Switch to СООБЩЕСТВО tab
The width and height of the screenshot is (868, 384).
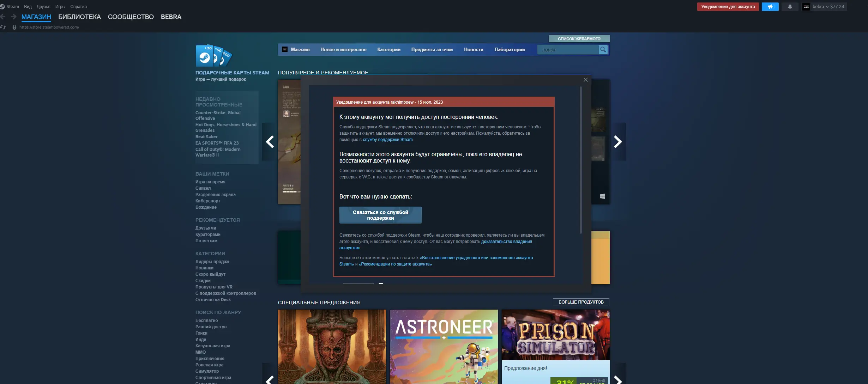point(131,17)
